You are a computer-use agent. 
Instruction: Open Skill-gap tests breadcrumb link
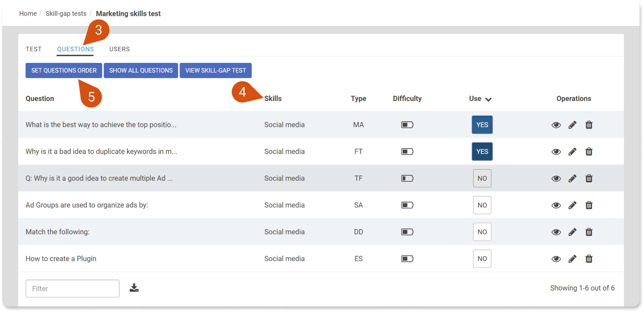(x=66, y=14)
